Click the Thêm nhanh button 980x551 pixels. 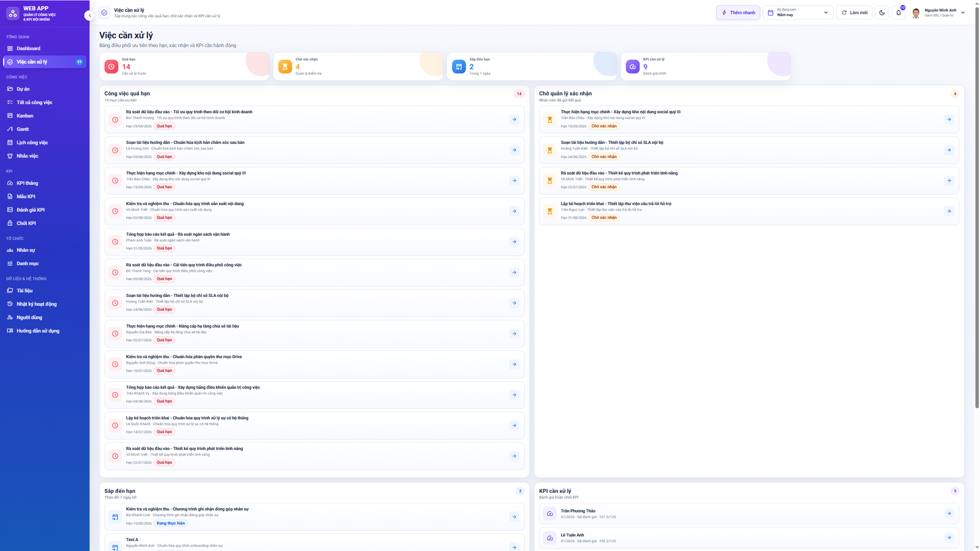click(x=738, y=12)
